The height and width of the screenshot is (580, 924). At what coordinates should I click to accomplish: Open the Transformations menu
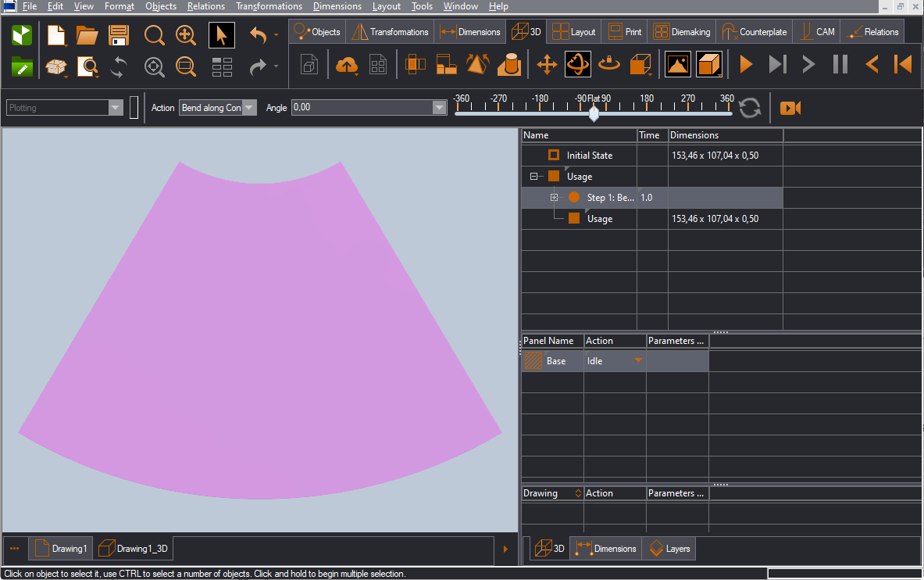269,6
